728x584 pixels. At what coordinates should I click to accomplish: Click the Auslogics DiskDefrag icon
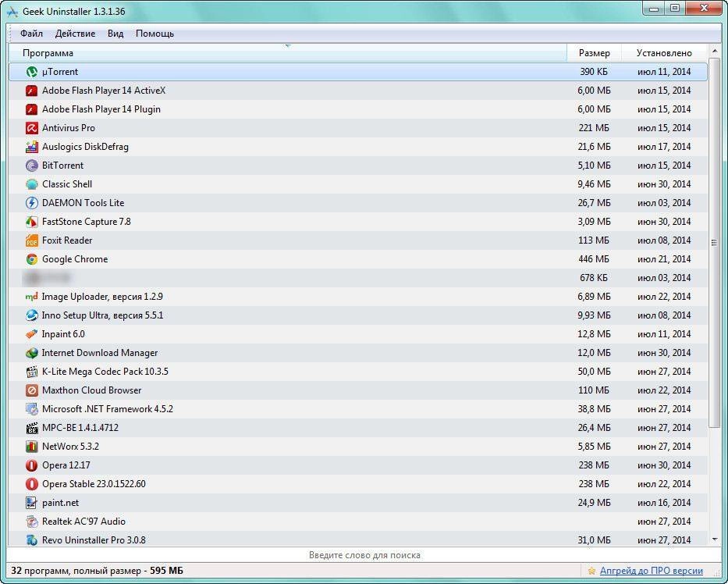pyautogui.click(x=31, y=147)
